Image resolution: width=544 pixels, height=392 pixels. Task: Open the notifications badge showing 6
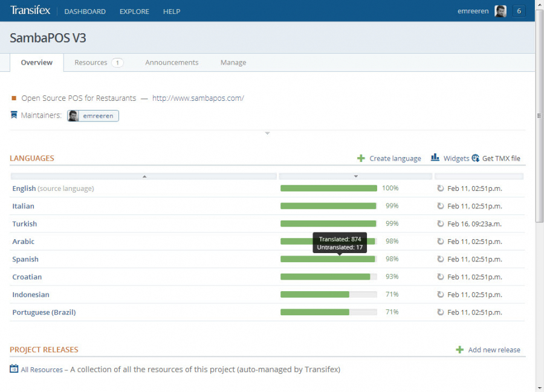click(519, 11)
